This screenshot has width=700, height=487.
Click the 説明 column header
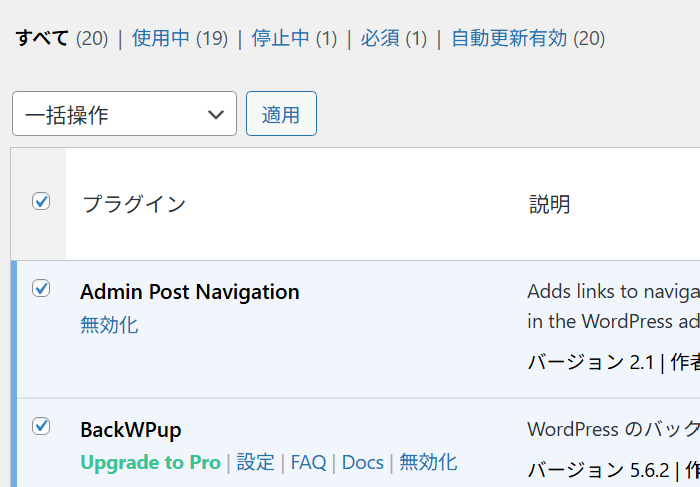tap(549, 204)
